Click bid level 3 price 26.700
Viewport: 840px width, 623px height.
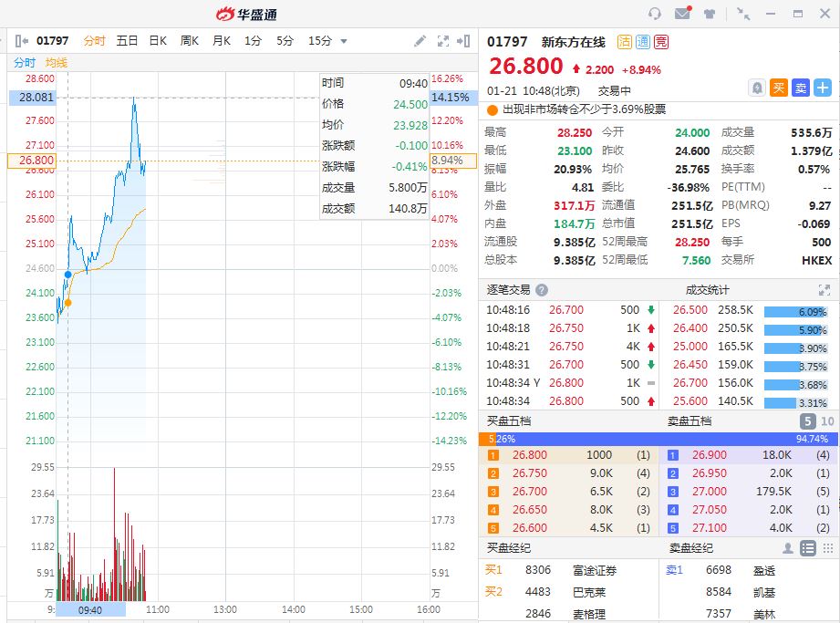[x=530, y=492]
